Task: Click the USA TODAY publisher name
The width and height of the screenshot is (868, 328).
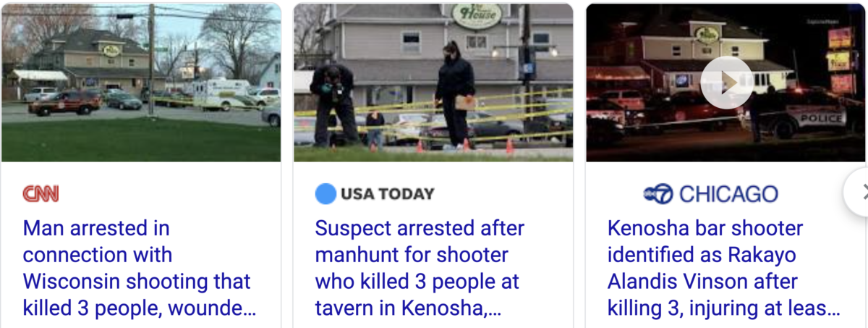Action: tap(388, 194)
